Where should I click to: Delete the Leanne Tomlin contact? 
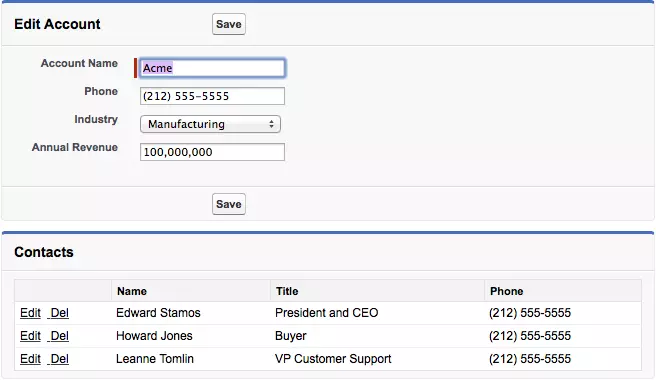[x=59, y=359]
